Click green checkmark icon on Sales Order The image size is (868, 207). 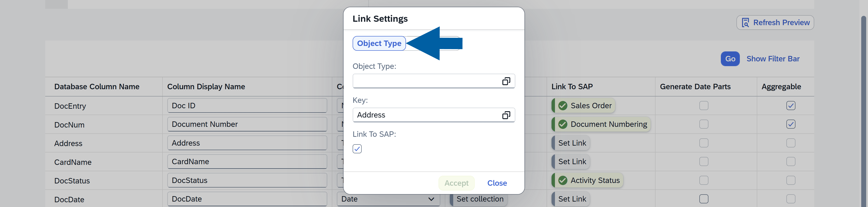click(x=562, y=106)
